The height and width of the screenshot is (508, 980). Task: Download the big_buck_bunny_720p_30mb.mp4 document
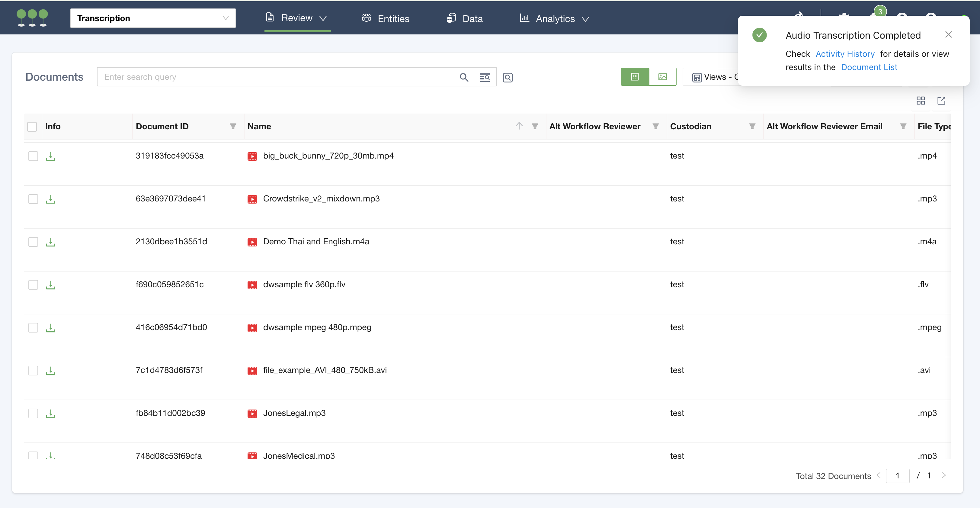(51, 156)
